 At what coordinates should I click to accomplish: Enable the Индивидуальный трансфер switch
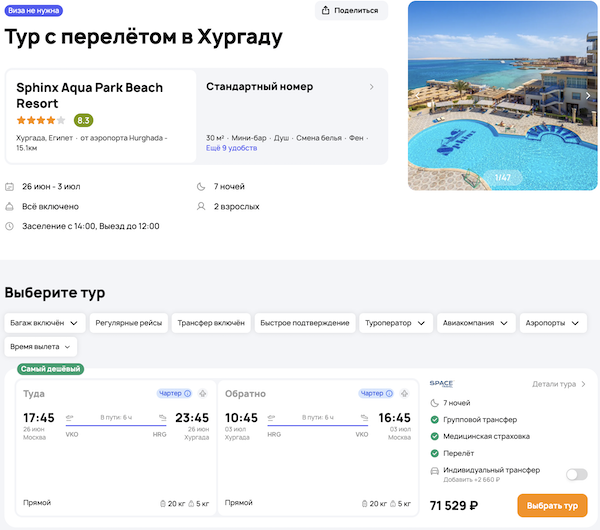click(576, 474)
